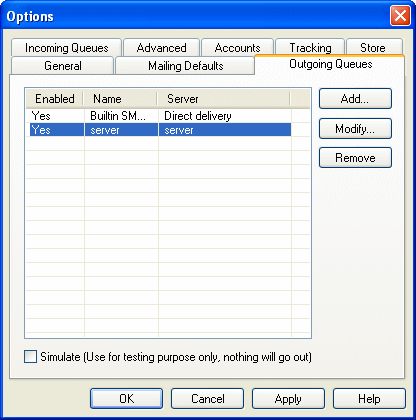Switch to the Accounts tab

pyautogui.click(x=237, y=48)
